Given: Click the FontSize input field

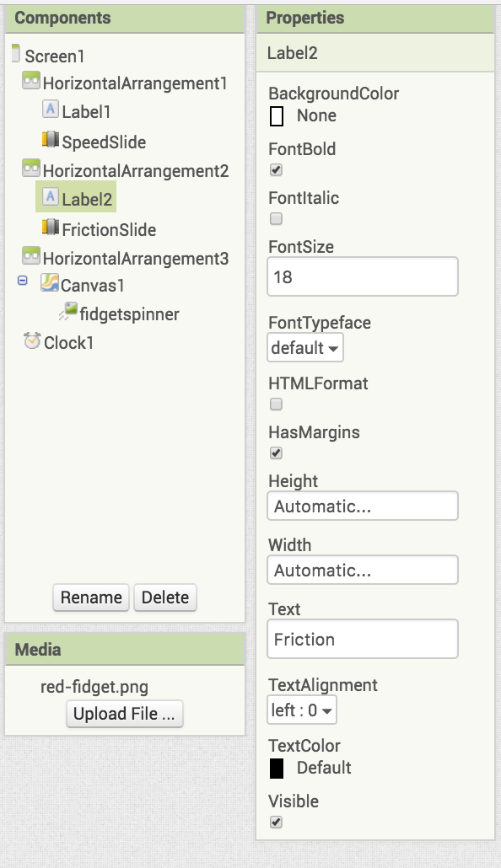Looking at the screenshot, I should pyautogui.click(x=363, y=276).
